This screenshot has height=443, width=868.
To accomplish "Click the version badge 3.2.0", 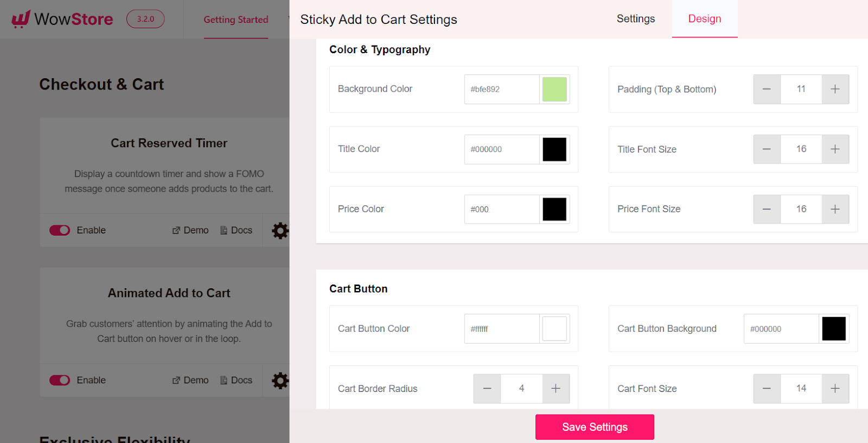I will 145,18.
